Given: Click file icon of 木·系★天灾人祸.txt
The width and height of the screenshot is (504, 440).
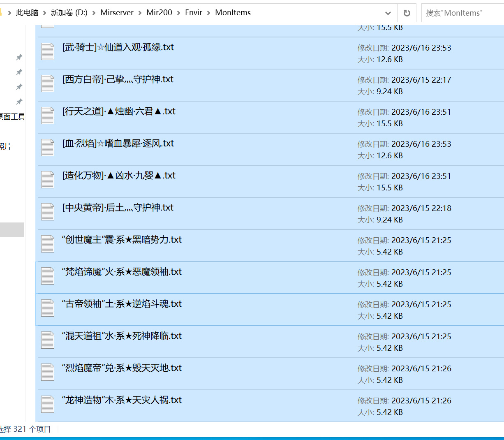Looking at the screenshot, I should pos(48,405).
